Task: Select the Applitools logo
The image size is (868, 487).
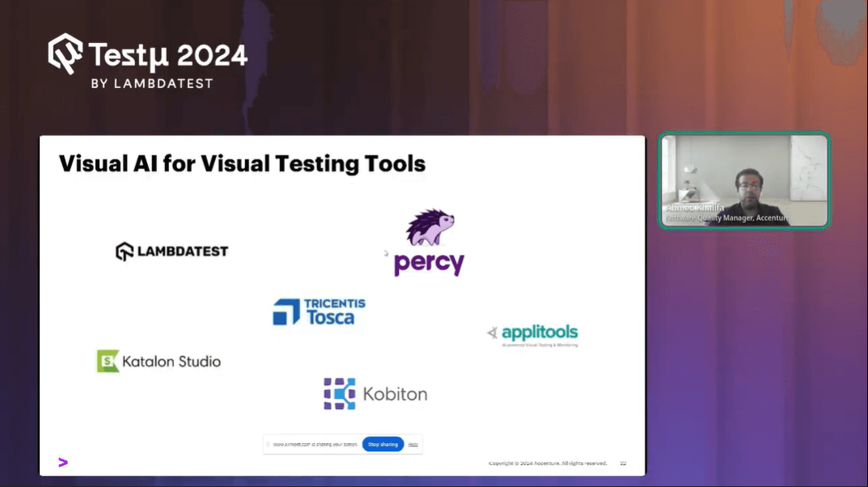Action: (x=532, y=331)
